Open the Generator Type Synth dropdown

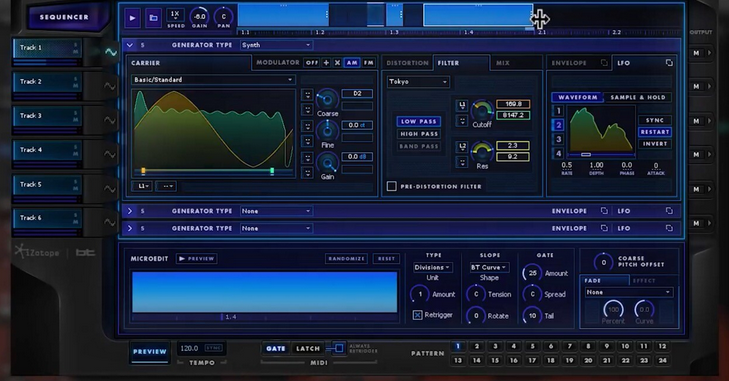276,45
